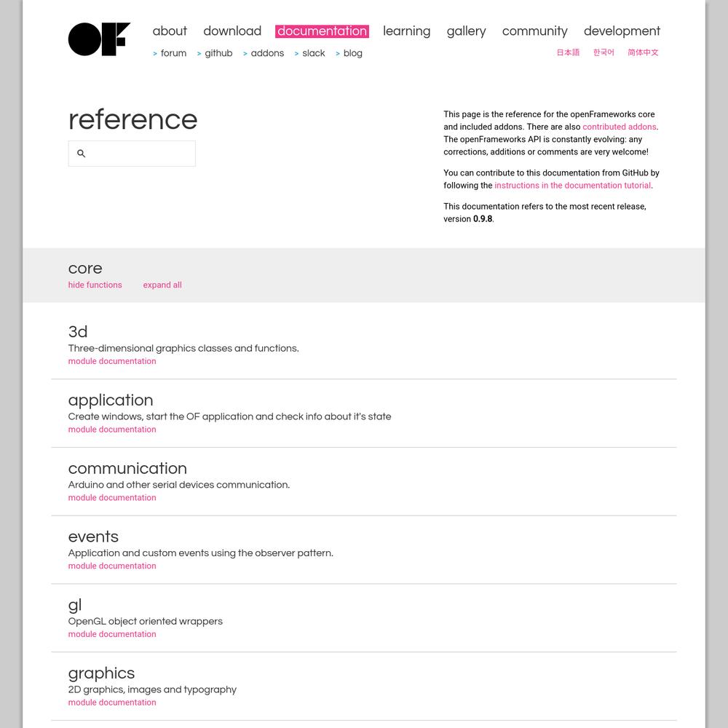Visit the blog link
The image size is (728, 728).
coord(349,53)
